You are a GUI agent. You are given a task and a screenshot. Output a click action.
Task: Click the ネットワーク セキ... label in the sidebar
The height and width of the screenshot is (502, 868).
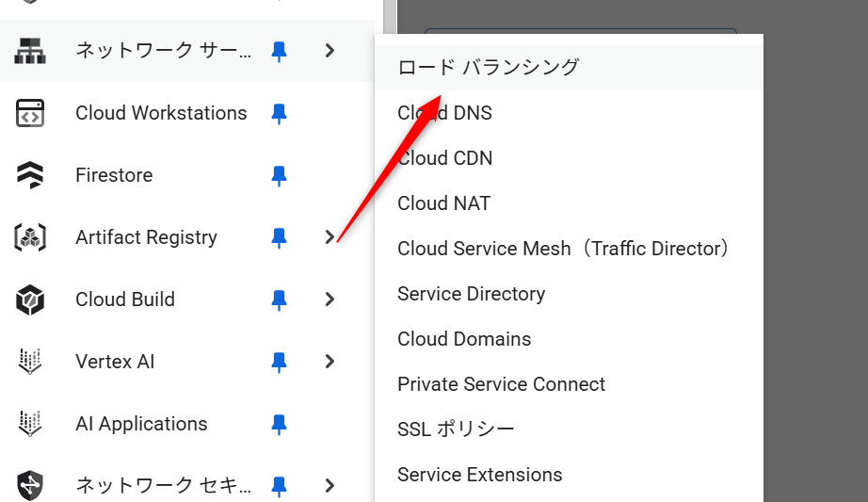[163, 485]
